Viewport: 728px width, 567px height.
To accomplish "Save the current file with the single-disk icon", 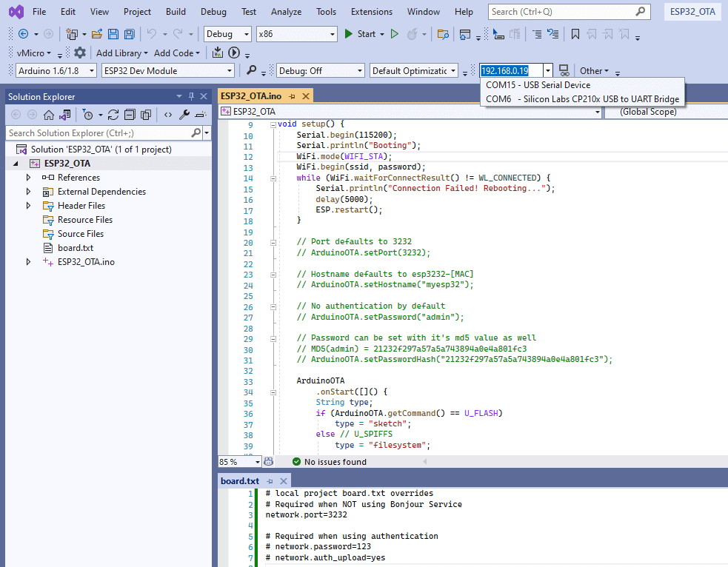I will [x=113, y=34].
